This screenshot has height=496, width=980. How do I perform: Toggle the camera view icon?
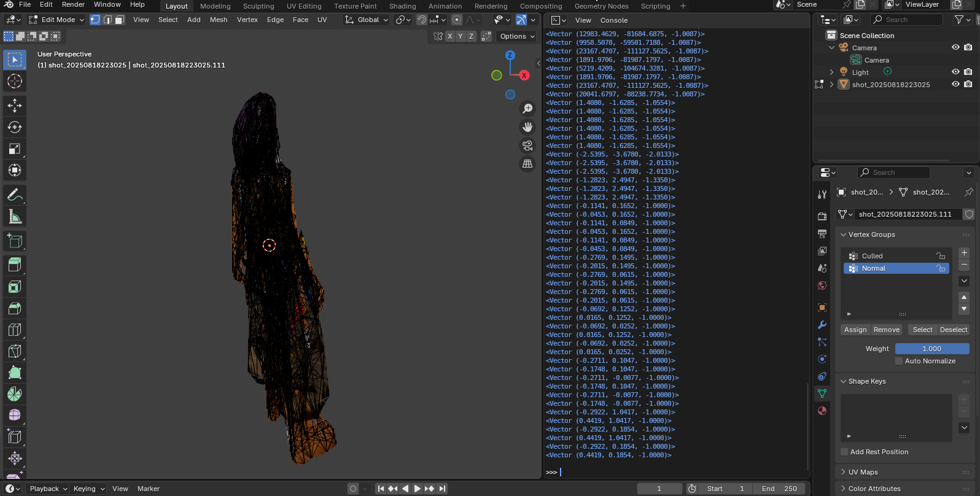click(527, 145)
